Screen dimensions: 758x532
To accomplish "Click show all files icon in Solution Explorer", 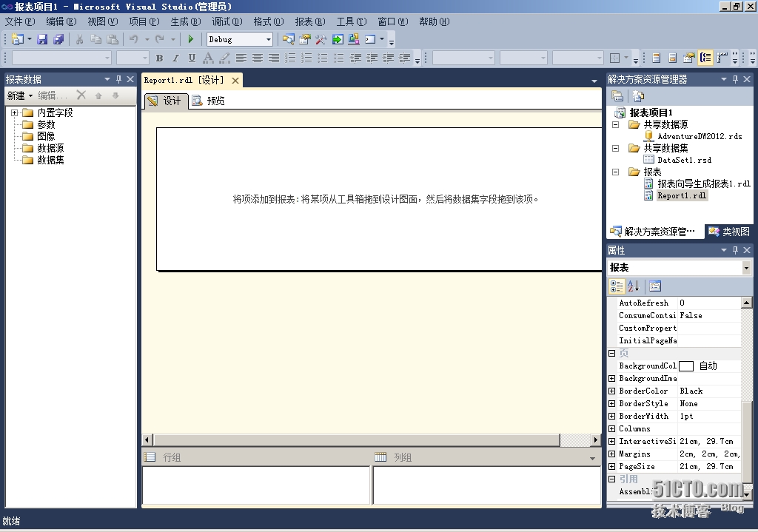I will coord(638,96).
